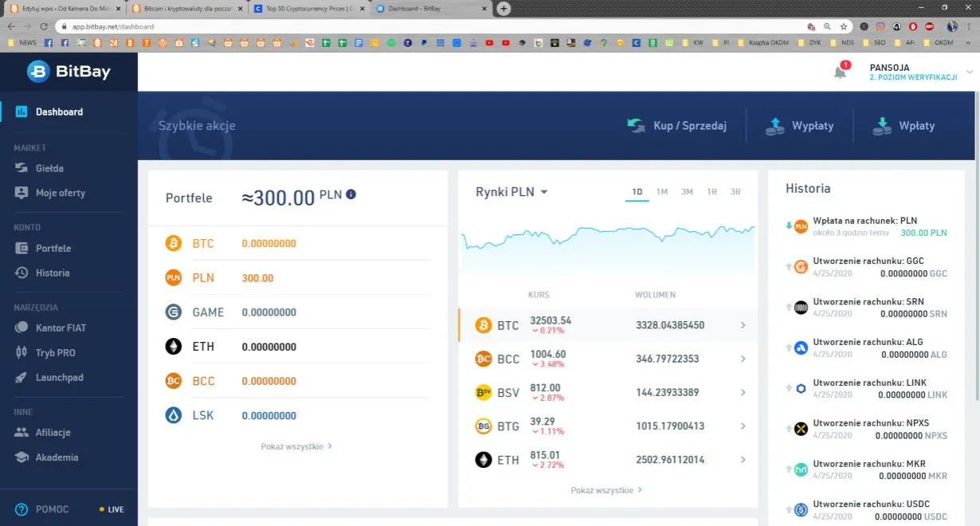Open the PANSOJA account menu chevron

pyautogui.click(x=970, y=72)
